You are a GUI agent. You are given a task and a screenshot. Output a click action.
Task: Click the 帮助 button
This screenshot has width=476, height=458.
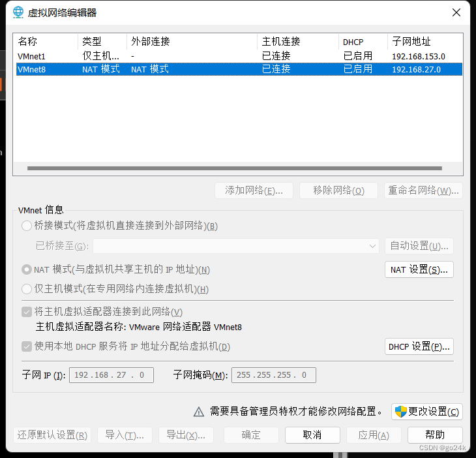[x=435, y=435]
